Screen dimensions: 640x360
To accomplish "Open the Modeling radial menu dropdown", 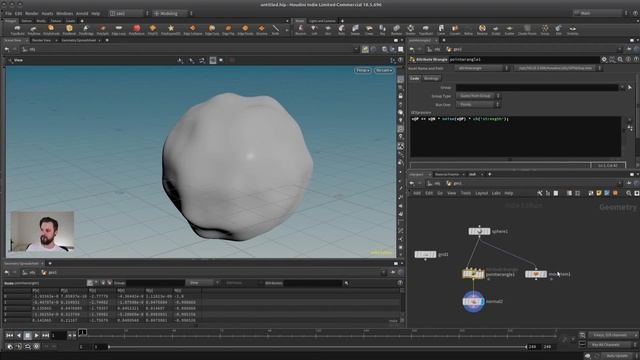I will tap(172, 13).
